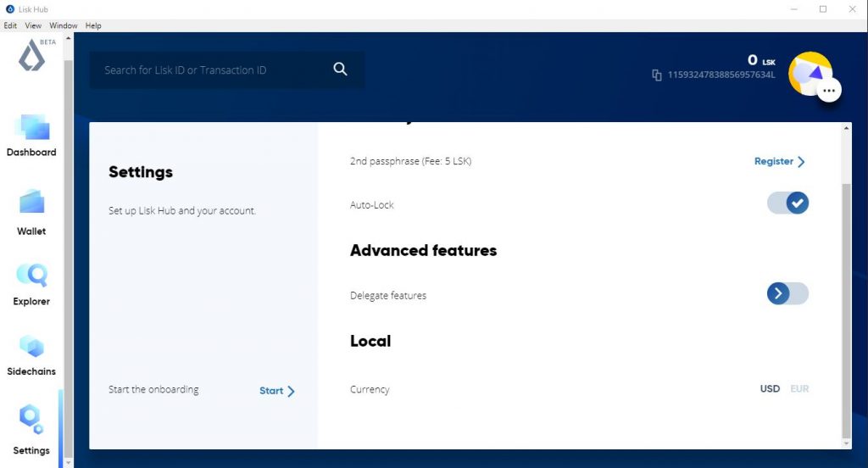Select USD as currency
The height and width of the screenshot is (468, 868).
770,389
